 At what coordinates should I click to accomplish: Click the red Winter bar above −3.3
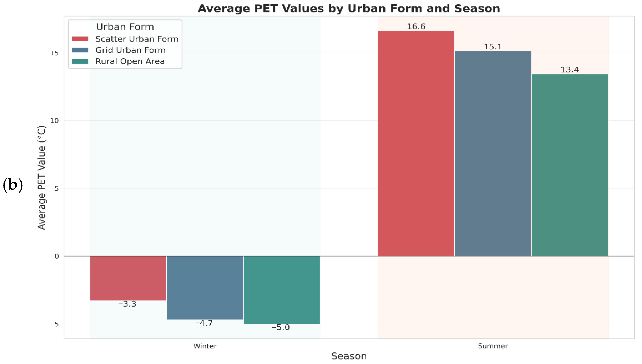[x=128, y=278]
